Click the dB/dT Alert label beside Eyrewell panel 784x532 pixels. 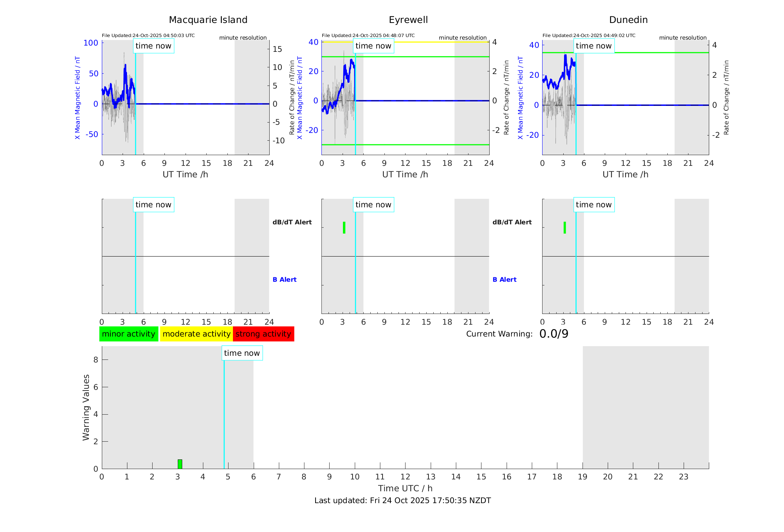tap(512, 222)
